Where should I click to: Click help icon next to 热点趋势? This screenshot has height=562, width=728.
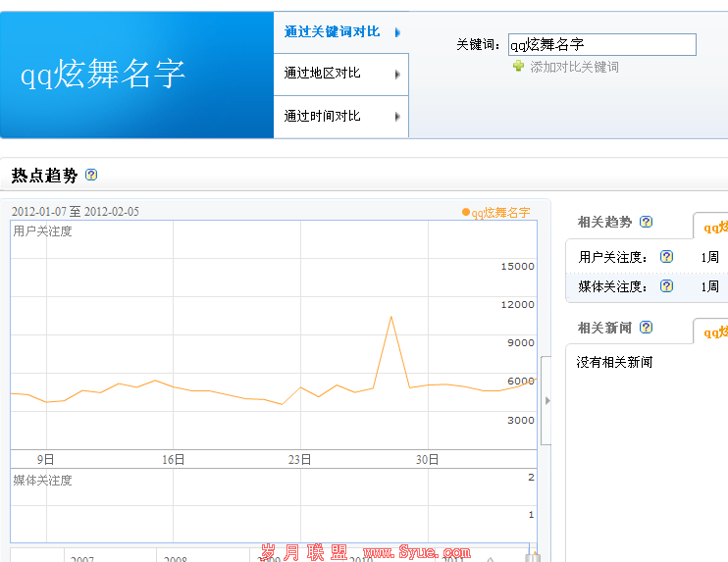91,176
